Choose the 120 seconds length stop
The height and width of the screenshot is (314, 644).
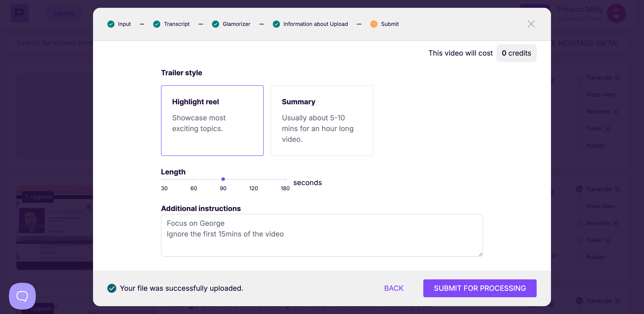coord(254,179)
